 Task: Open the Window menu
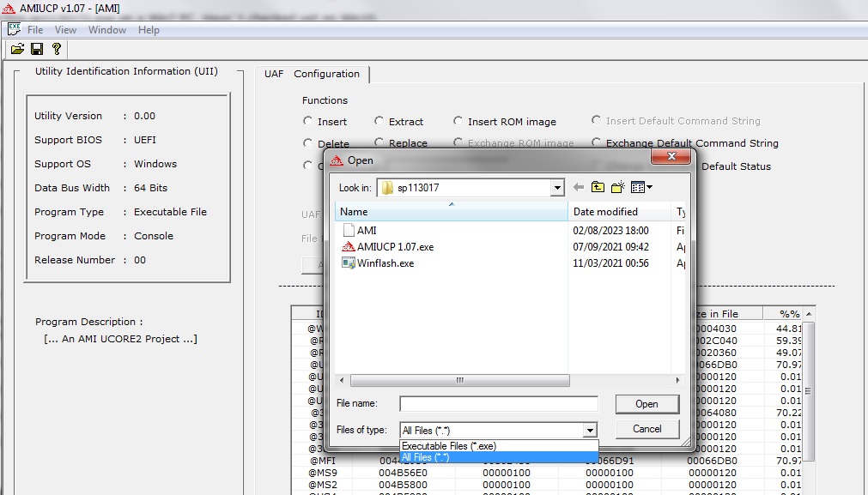(107, 30)
